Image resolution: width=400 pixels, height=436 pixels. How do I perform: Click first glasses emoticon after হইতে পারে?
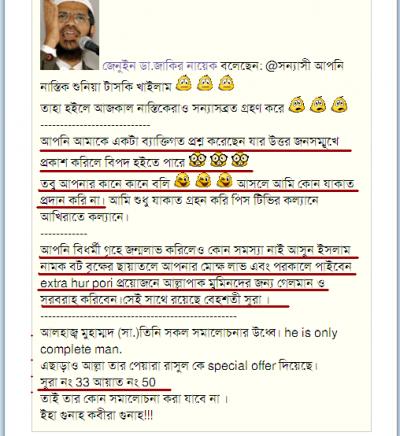[197, 160]
